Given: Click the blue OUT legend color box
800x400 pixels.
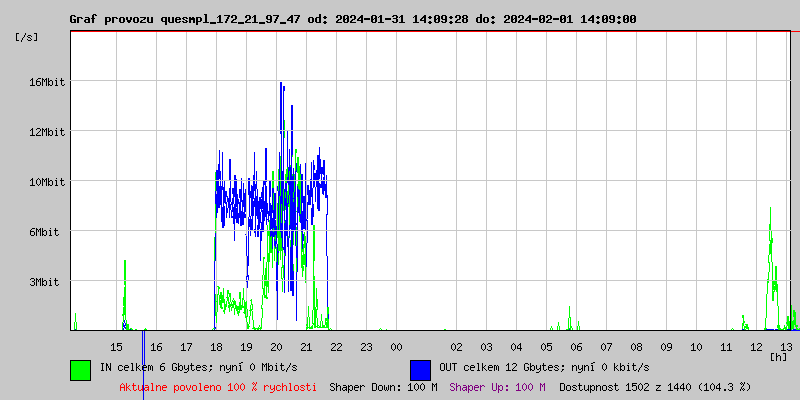Looking at the screenshot, I should pyautogui.click(x=420, y=369).
